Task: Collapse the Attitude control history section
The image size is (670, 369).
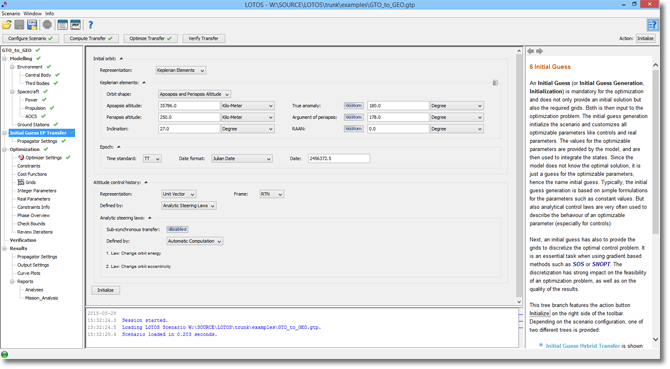Action: (x=146, y=182)
